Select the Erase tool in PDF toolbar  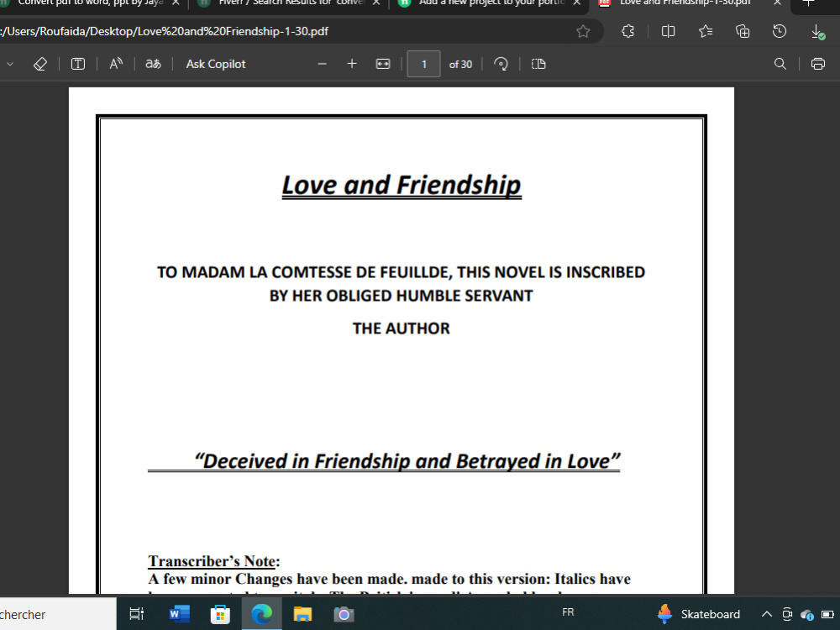click(40, 65)
